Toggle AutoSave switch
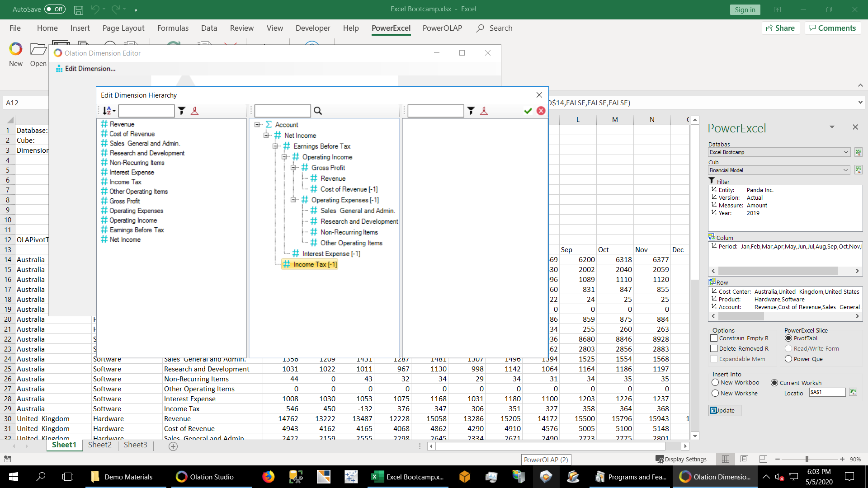The image size is (868, 488). tap(55, 9)
